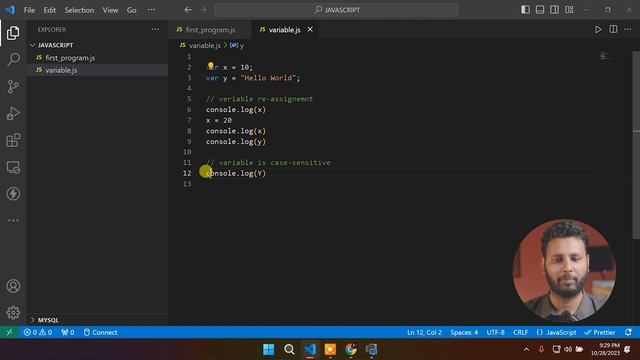Show additional activity bar views ellipsis
640x360 pixels.
13,220
